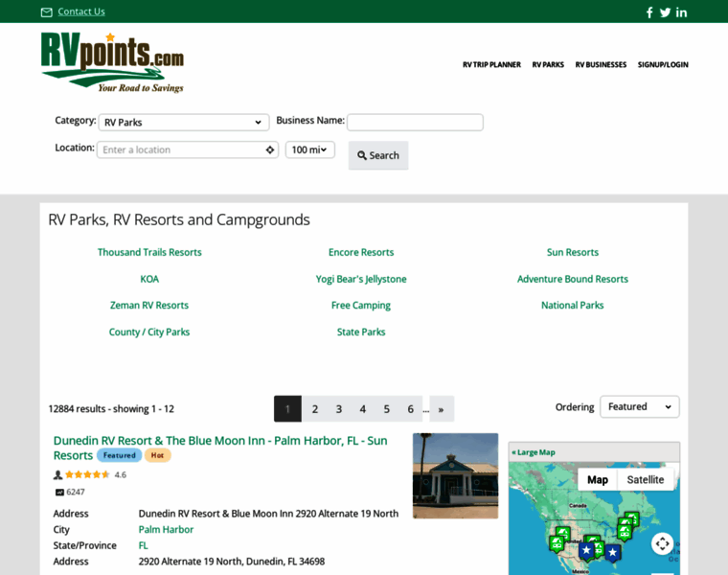Open Thousand Trails Resorts link
This screenshot has height=575, width=728.
tap(149, 252)
